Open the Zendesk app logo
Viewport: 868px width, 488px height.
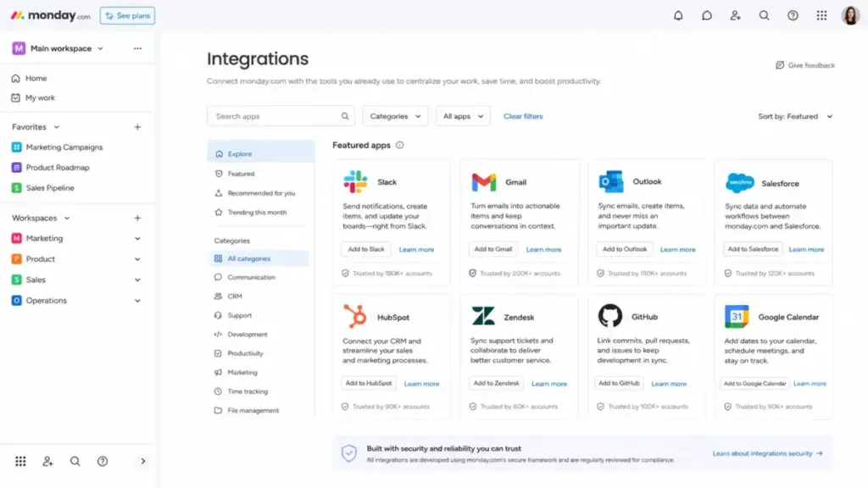coord(483,317)
